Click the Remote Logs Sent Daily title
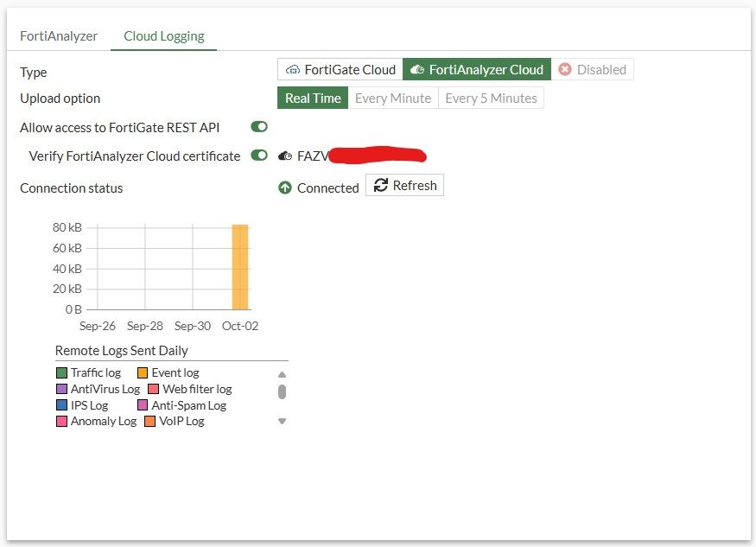Viewport: 756px width, 547px height. pyautogui.click(x=122, y=351)
